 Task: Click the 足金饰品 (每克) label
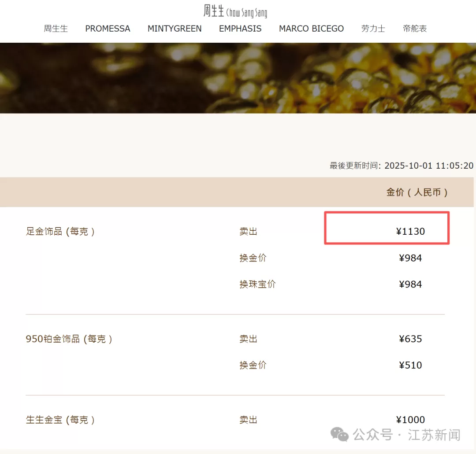click(x=61, y=231)
